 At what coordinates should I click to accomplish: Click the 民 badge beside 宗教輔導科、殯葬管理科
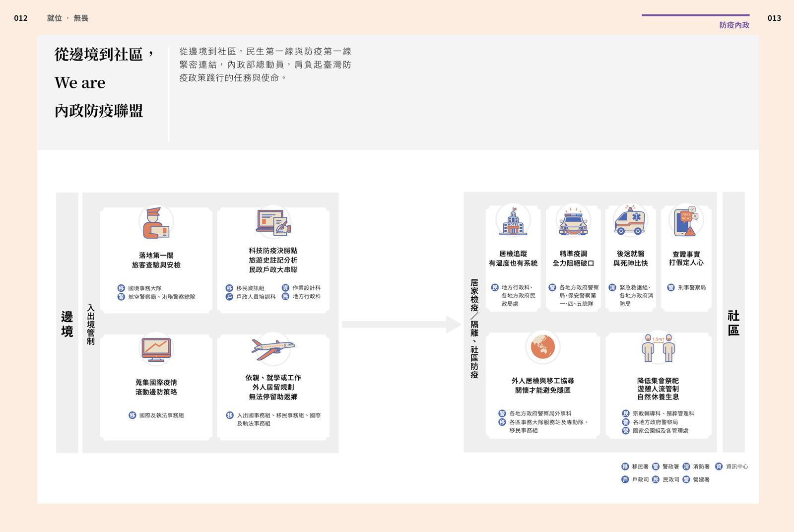tap(626, 413)
